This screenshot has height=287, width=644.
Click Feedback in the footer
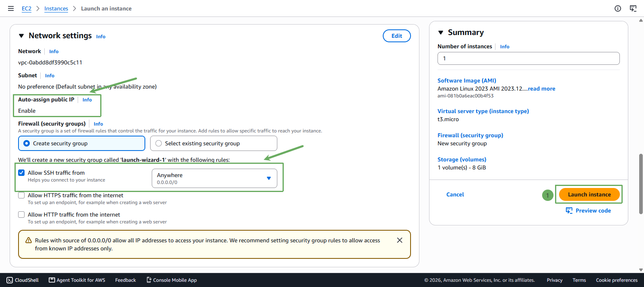(126, 280)
